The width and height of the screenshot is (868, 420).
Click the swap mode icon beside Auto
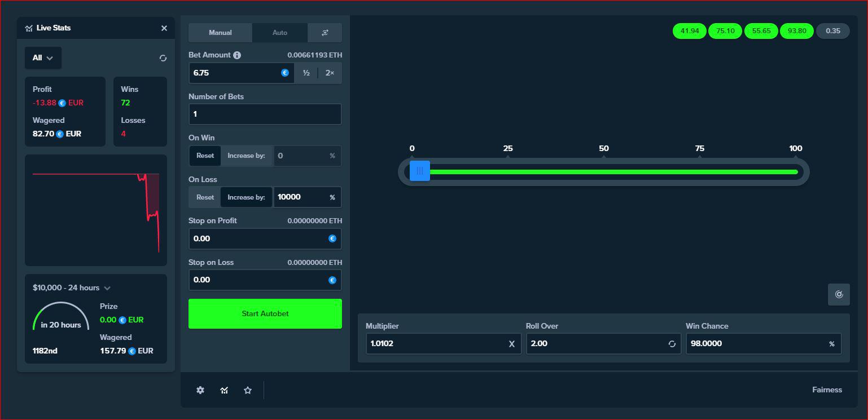pos(325,33)
